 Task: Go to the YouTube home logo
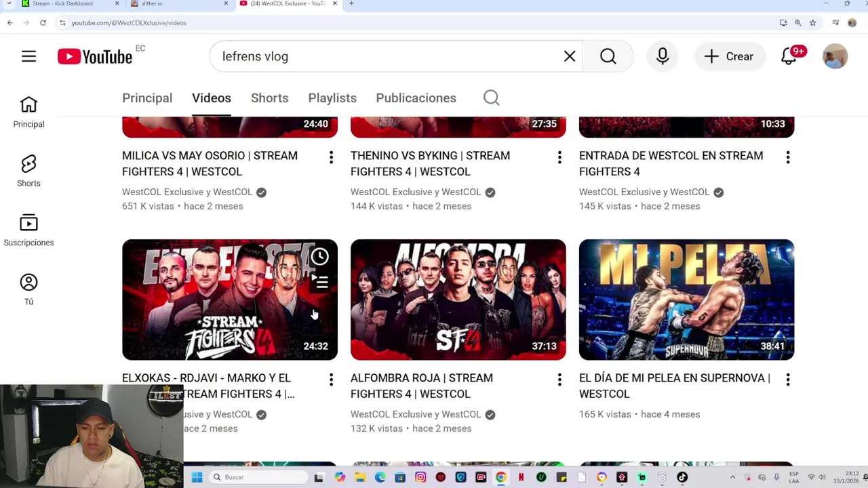tap(95, 56)
